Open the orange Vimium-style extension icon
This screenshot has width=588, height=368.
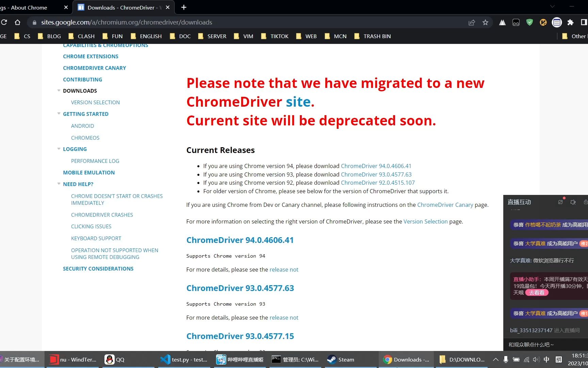point(543,22)
